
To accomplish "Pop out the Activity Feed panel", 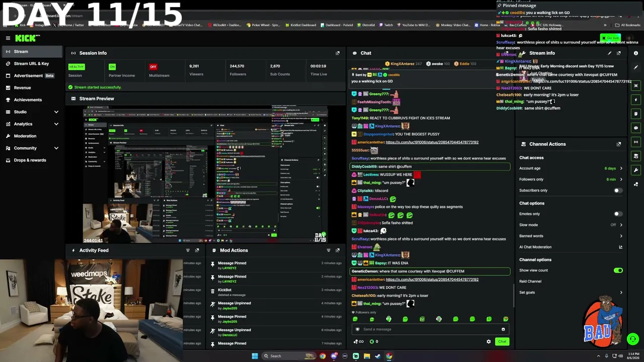I will pos(197,250).
